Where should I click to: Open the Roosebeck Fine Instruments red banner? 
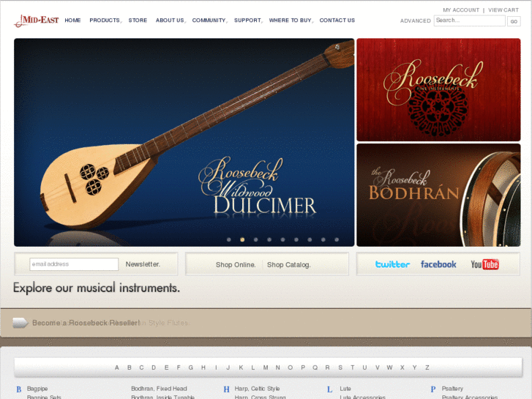438,89
